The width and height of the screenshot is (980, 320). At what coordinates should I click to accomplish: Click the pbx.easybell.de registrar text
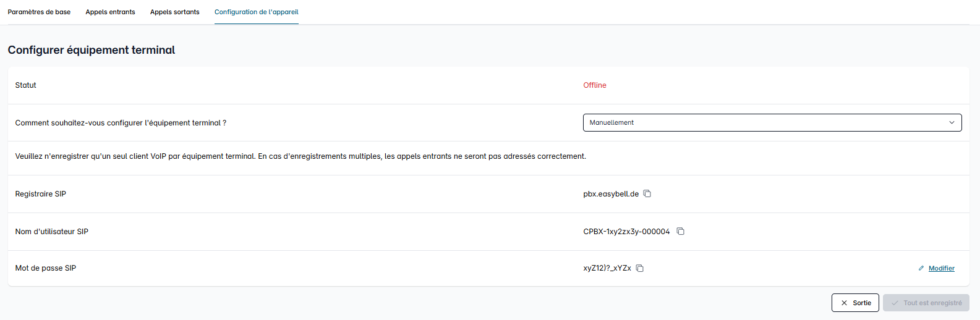(x=611, y=194)
